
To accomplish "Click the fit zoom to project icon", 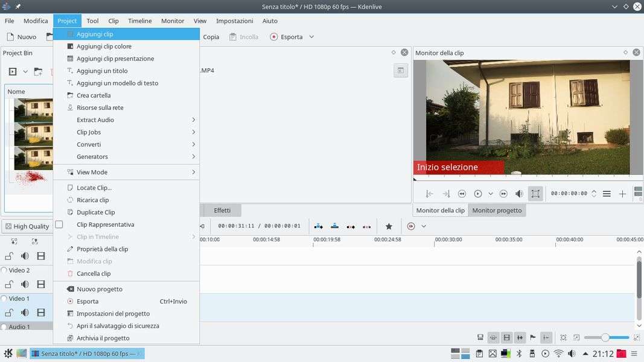I will [563, 337].
